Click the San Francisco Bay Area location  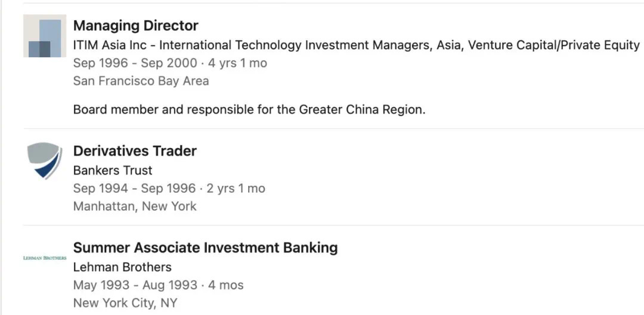coord(141,81)
